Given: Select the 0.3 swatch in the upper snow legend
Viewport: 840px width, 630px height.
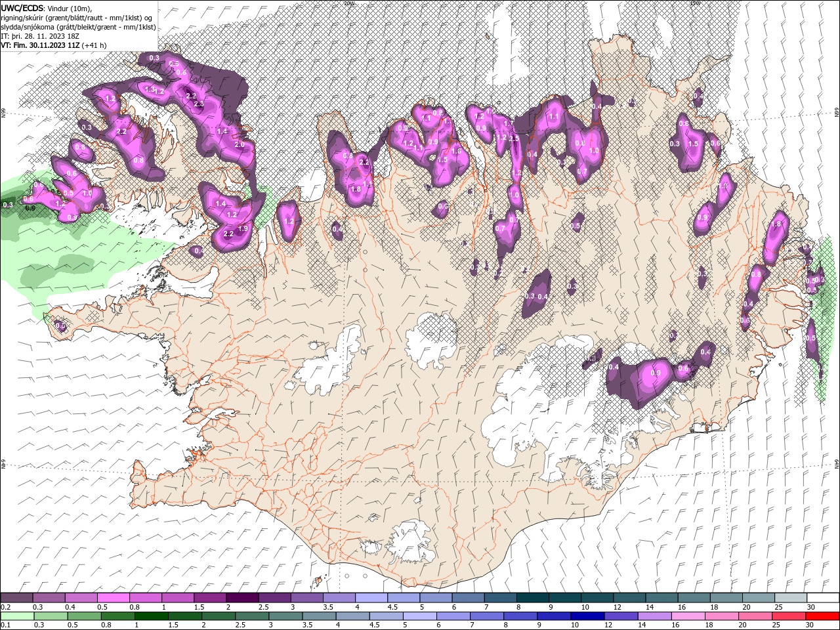Looking at the screenshot, I should [x=49, y=598].
